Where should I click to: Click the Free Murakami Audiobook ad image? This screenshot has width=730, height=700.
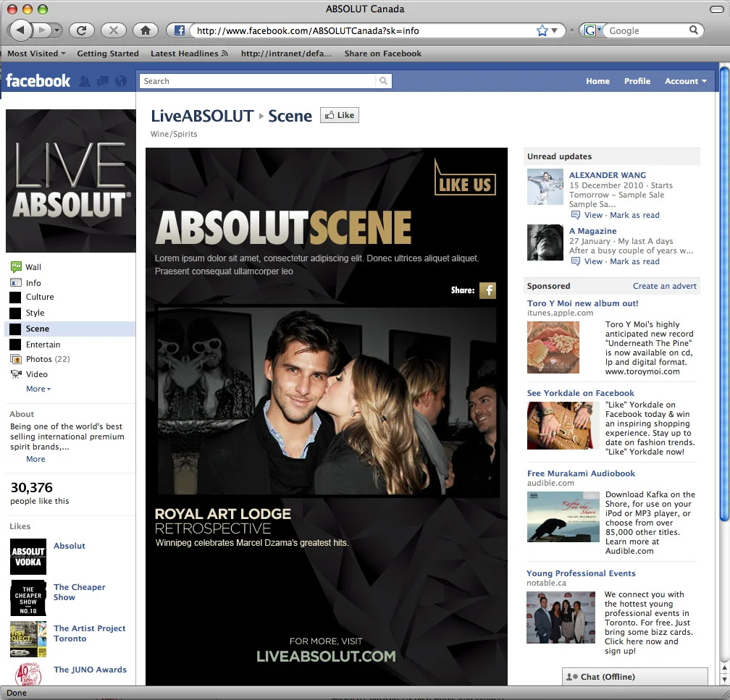click(x=563, y=517)
